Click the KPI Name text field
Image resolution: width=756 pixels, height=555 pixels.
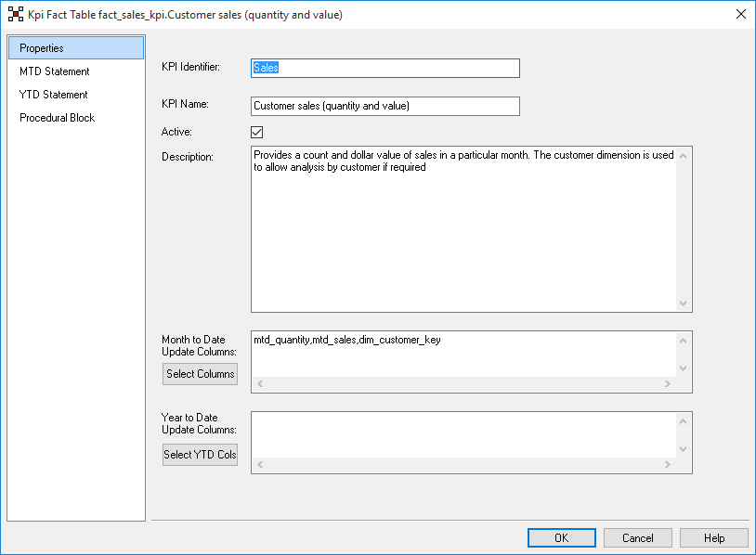[x=385, y=106]
